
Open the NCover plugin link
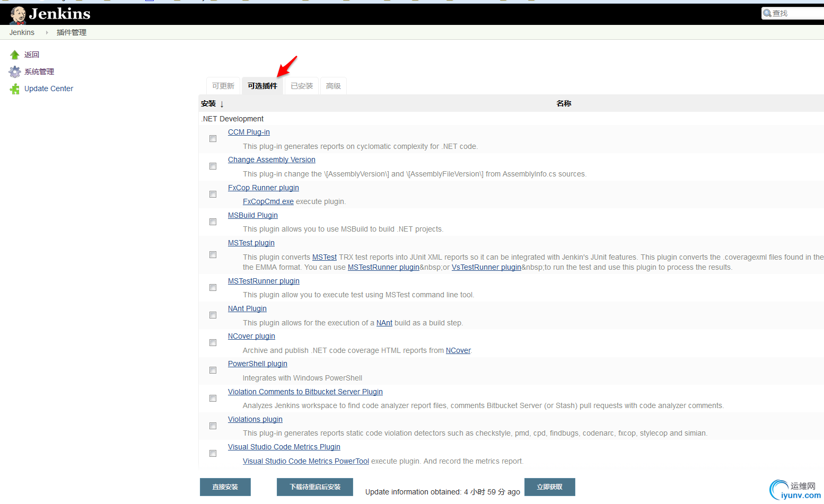point(251,337)
